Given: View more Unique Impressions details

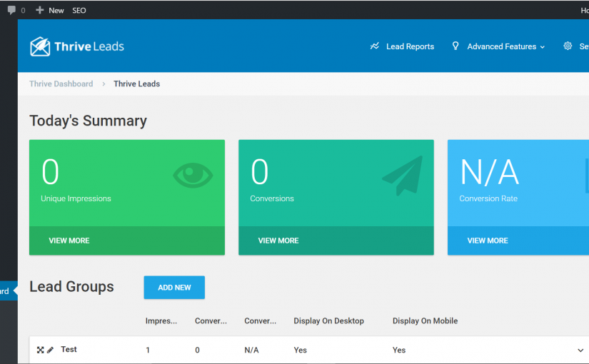Looking at the screenshot, I should [x=69, y=241].
